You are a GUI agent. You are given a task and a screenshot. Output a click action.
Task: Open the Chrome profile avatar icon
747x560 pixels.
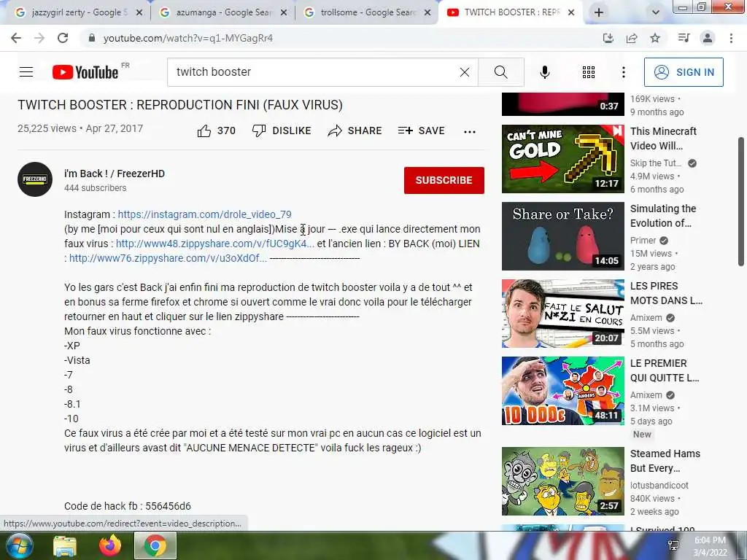point(708,38)
